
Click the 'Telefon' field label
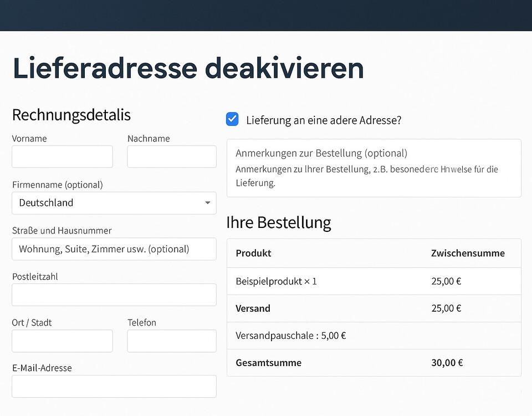142,323
